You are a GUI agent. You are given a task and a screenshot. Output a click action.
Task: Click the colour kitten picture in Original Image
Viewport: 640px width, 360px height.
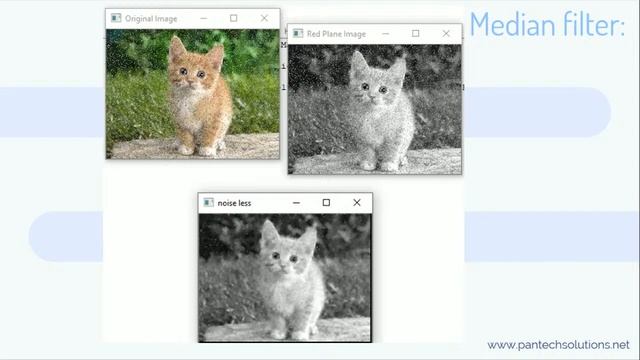coord(193,94)
